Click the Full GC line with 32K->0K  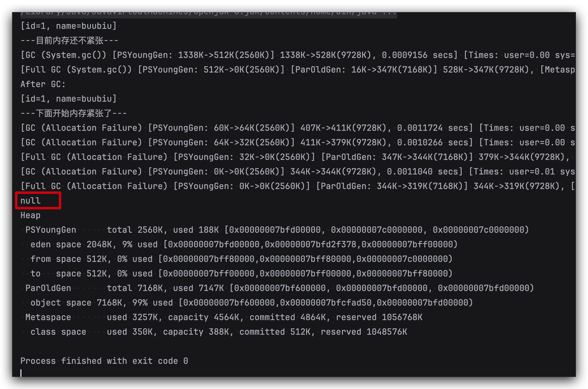click(x=297, y=157)
